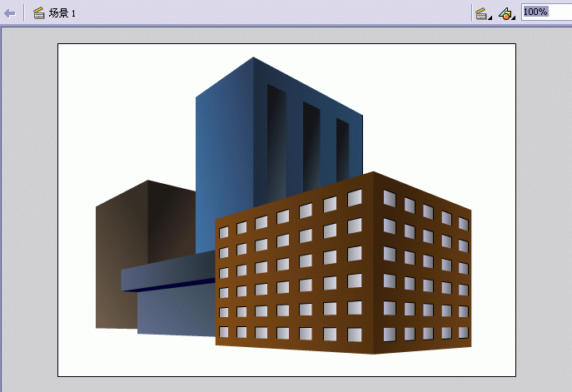Click the scene clapperboard icon beside 场景 1
This screenshot has width=572, height=392.
click(x=38, y=13)
